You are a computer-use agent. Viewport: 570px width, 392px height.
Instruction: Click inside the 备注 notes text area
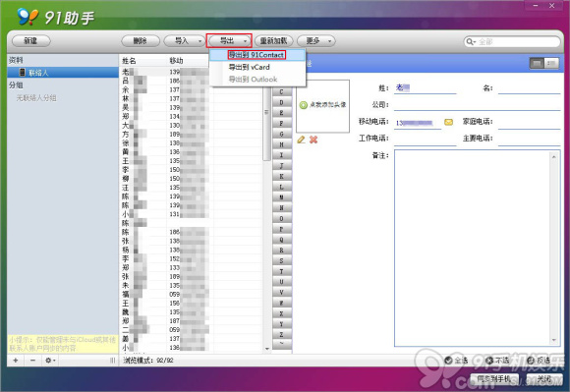click(473, 249)
